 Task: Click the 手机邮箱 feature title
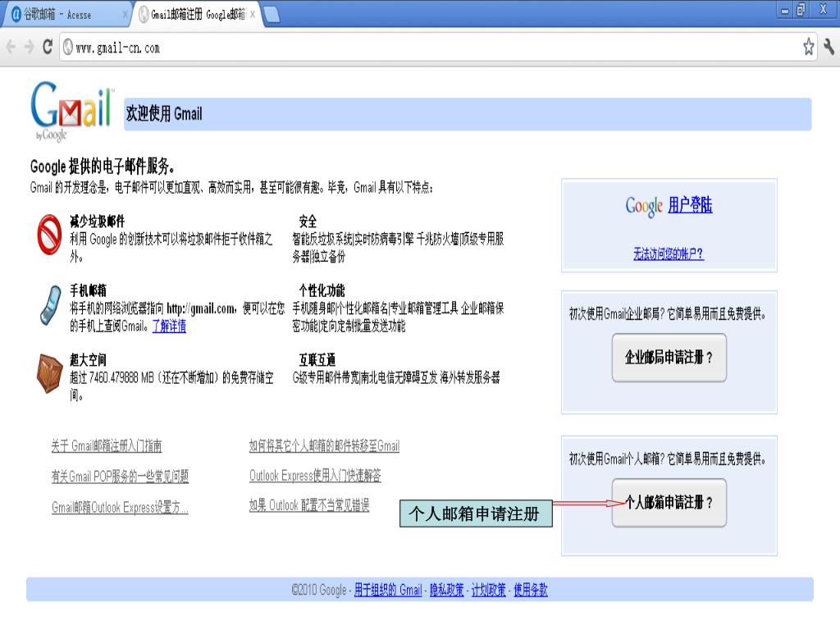pyautogui.click(x=88, y=290)
